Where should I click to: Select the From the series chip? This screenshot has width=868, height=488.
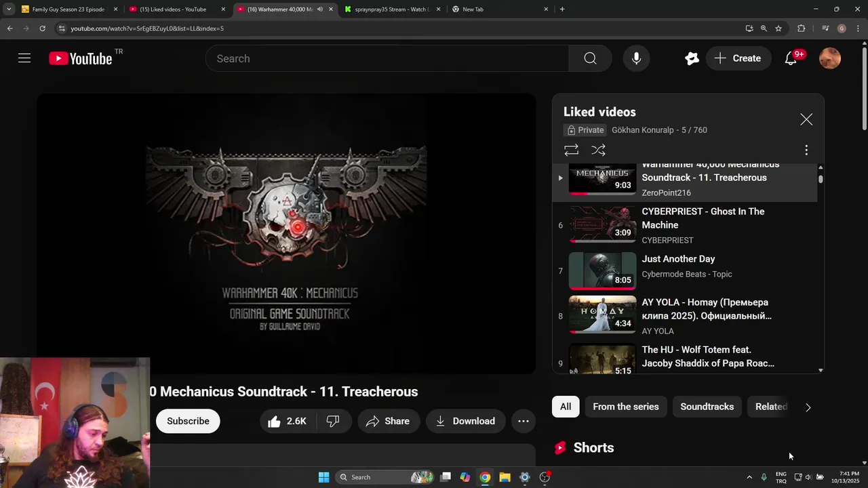point(626,407)
